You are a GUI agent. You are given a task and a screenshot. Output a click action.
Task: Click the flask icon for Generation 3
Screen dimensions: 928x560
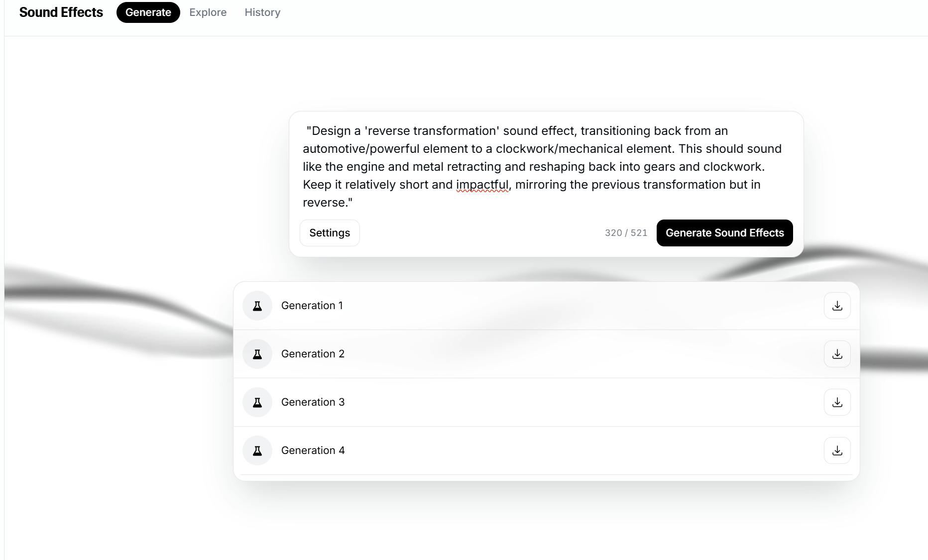[257, 402]
